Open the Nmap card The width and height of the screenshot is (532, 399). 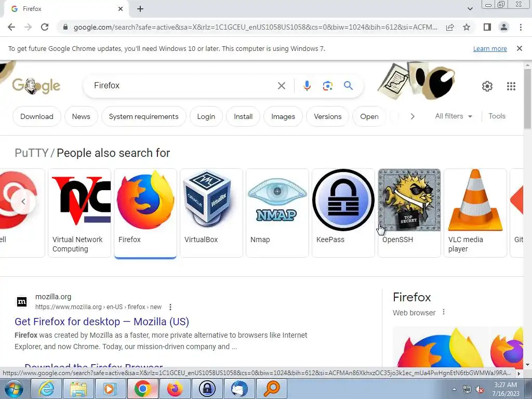pos(277,212)
